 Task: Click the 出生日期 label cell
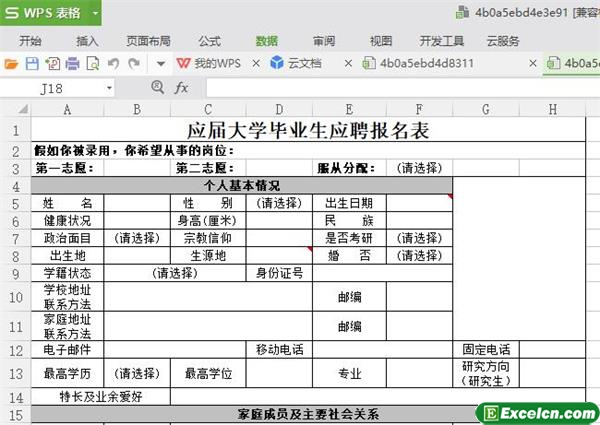point(349,203)
